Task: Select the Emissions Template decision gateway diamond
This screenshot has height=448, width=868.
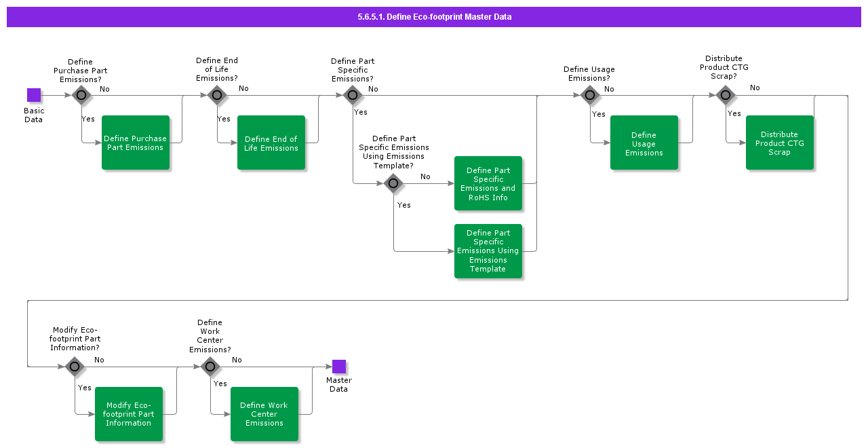Action: (x=393, y=183)
